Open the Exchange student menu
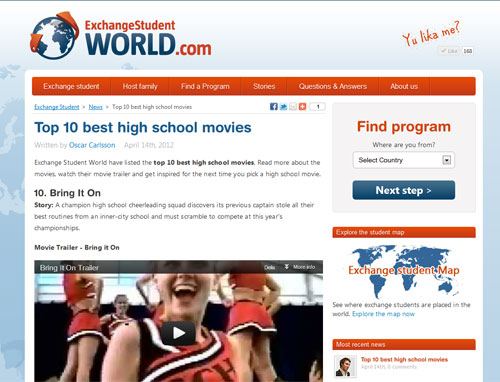 pyautogui.click(x=71, y=86)
